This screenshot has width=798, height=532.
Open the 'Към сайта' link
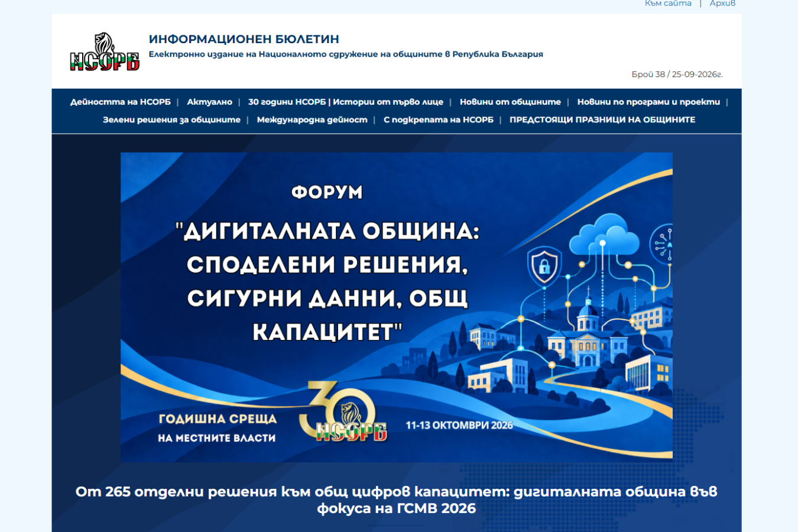[x=668, y=4]
